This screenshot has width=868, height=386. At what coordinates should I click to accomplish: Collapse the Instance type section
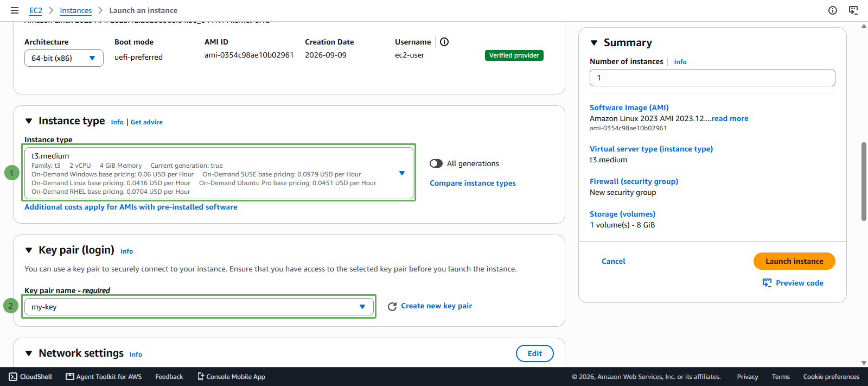tap(29, 121)
